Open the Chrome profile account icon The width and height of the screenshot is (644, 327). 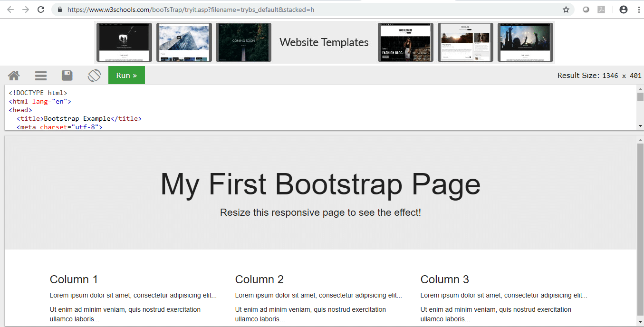(x=623, y=10)
